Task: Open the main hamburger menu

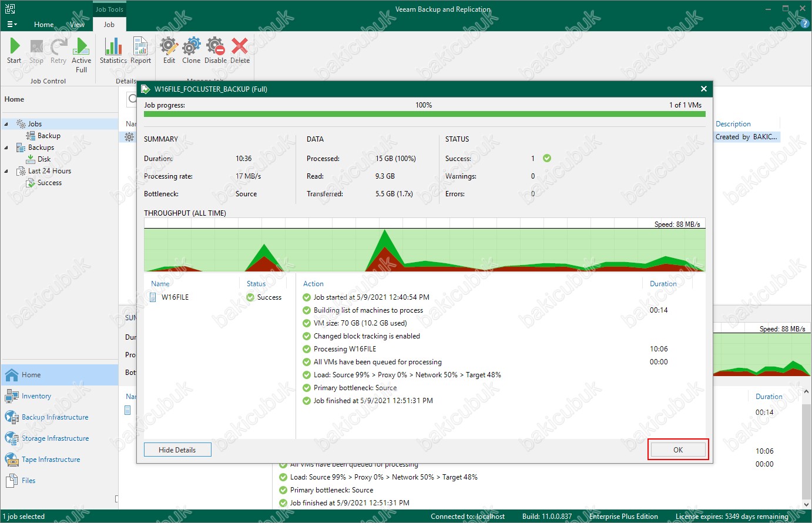Action: (x=12, y=24)
